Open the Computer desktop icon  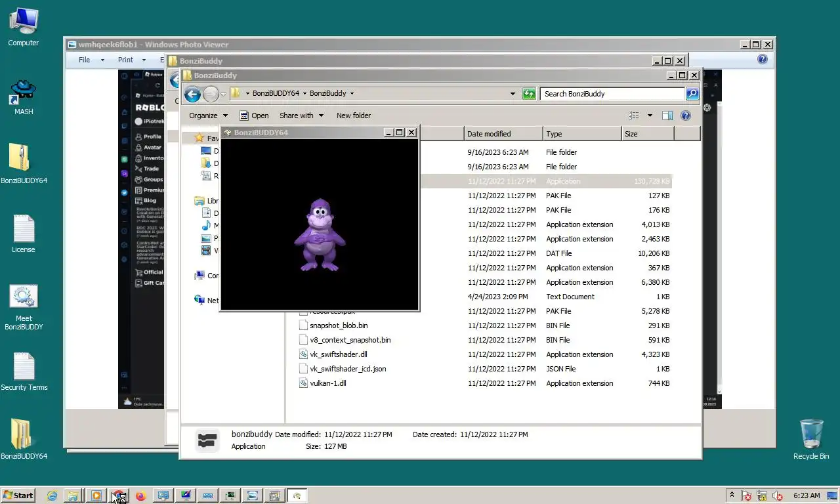pos(23,27)
